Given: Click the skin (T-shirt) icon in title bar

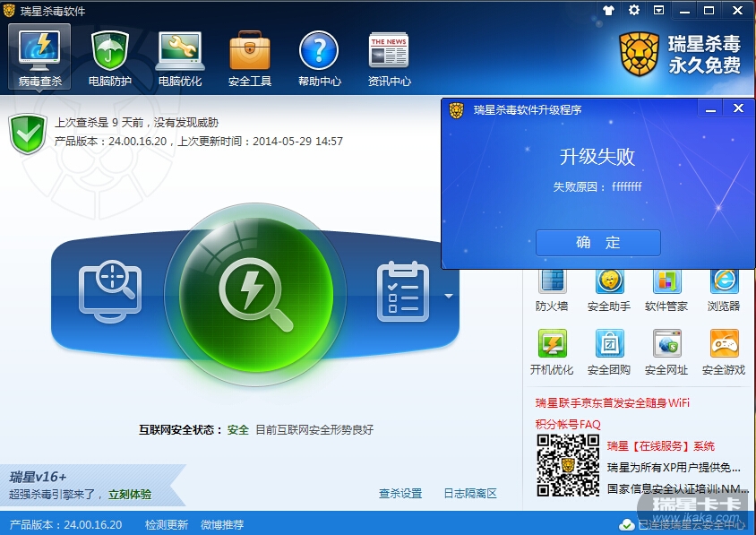Looking at the screenshot, I should point(608,10).
